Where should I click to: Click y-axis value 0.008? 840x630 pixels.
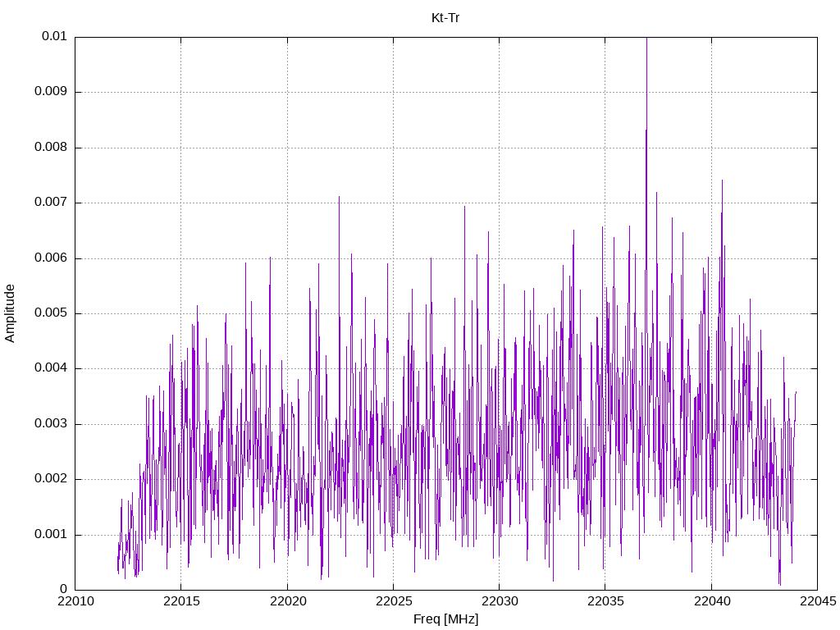(51, 148)
